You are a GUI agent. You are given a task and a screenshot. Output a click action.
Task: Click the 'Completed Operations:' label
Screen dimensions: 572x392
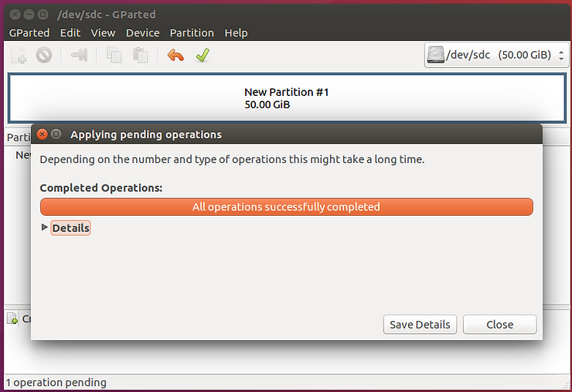[101, 188]
